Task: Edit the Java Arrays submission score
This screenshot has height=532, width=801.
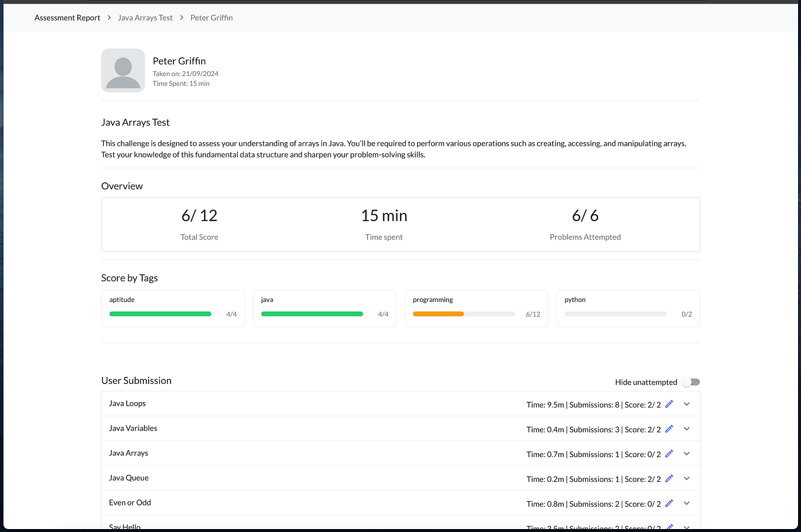Action: tap(669, 454)
